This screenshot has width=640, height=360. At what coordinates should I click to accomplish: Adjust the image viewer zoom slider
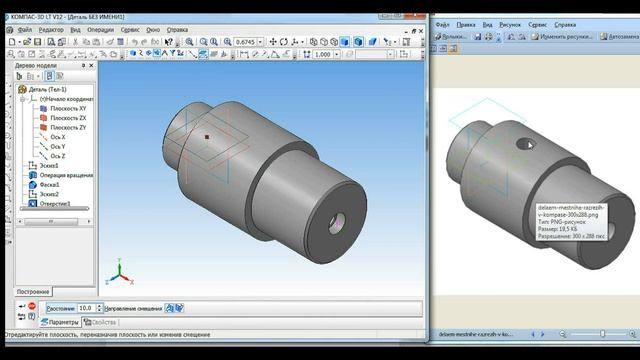click(602, 334)
